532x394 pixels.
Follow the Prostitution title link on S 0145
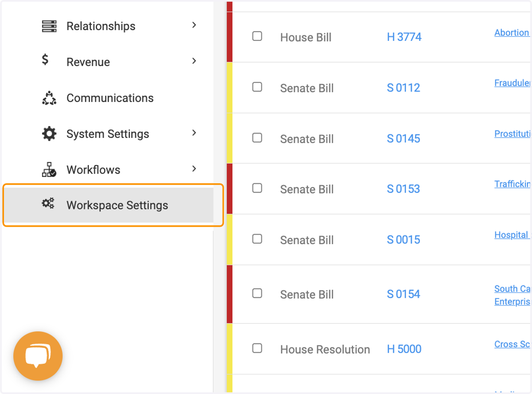(513, 134)
